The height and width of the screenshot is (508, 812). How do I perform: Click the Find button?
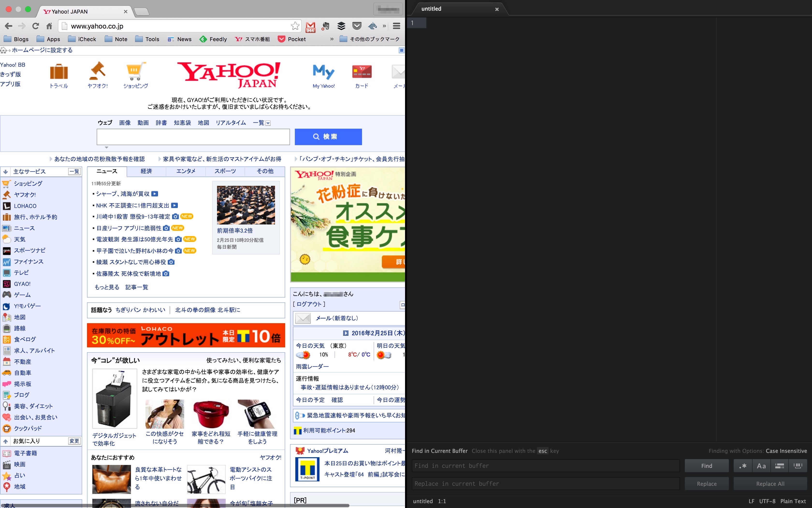707,466
